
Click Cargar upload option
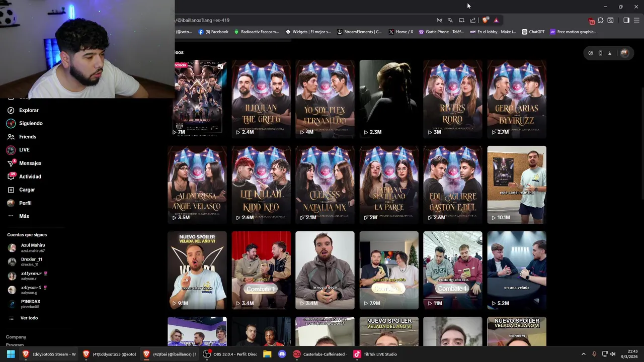click(x=21, y=190)
